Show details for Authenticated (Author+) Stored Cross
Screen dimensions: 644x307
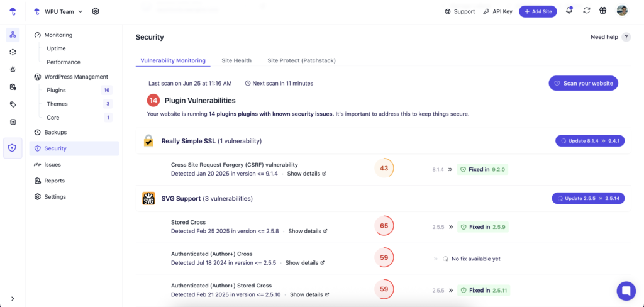(x=309, y=294)
